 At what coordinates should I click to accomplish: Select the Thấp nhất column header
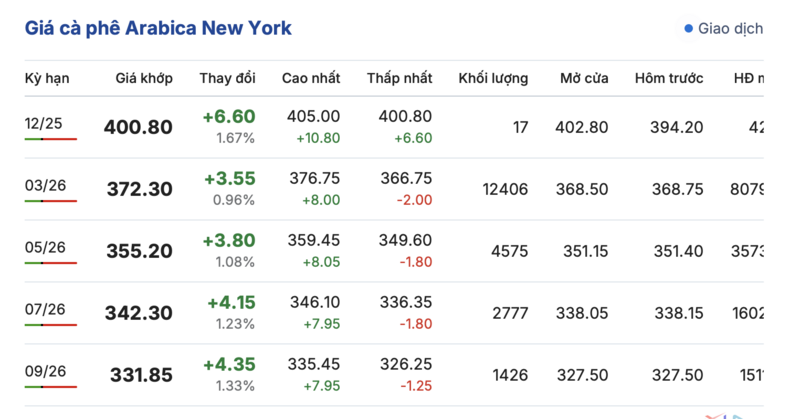pos(399,78)
